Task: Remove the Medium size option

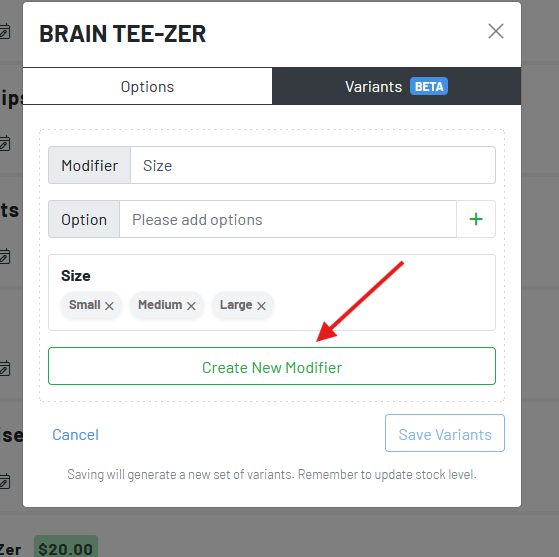Action: tap(191, 306)
